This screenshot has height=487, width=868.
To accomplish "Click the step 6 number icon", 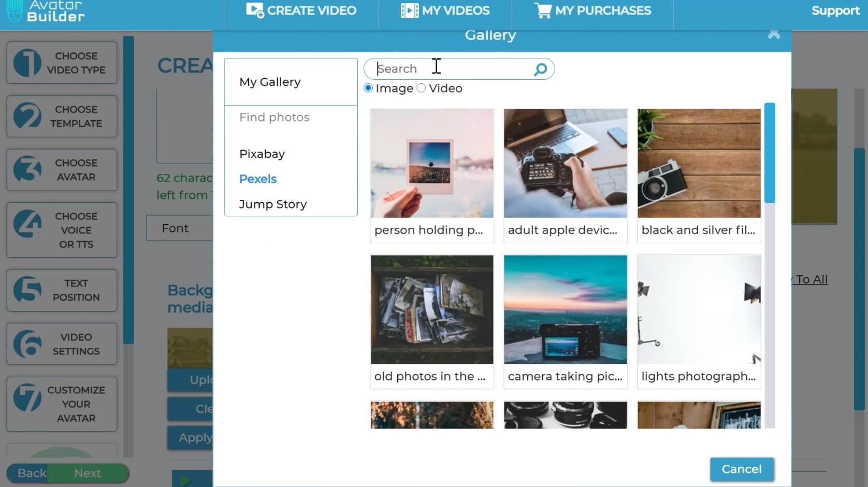I will point(27,344).
